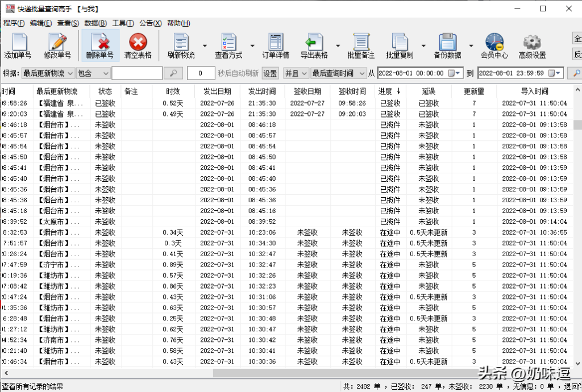582x392 pixels.
Task: Click the 0.25天 时效 cell
Action: point(173,318)
